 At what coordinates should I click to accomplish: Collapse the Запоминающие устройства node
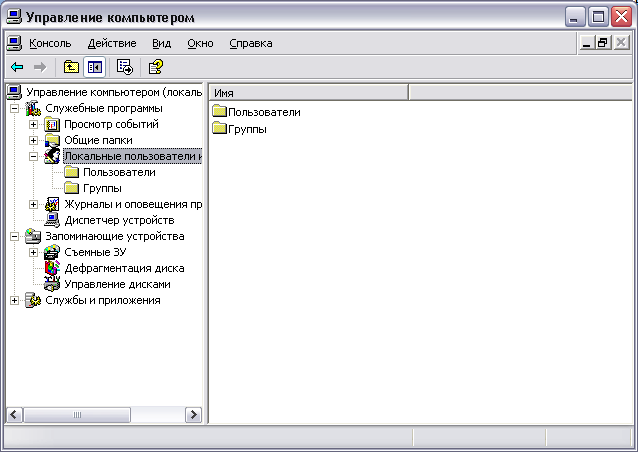click(x=14, y=236)
